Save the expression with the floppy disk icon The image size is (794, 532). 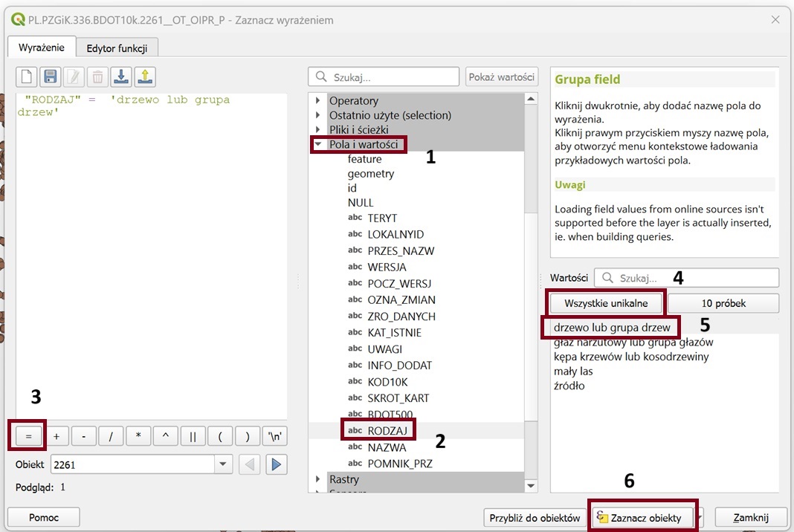click(x=51, y=77)
